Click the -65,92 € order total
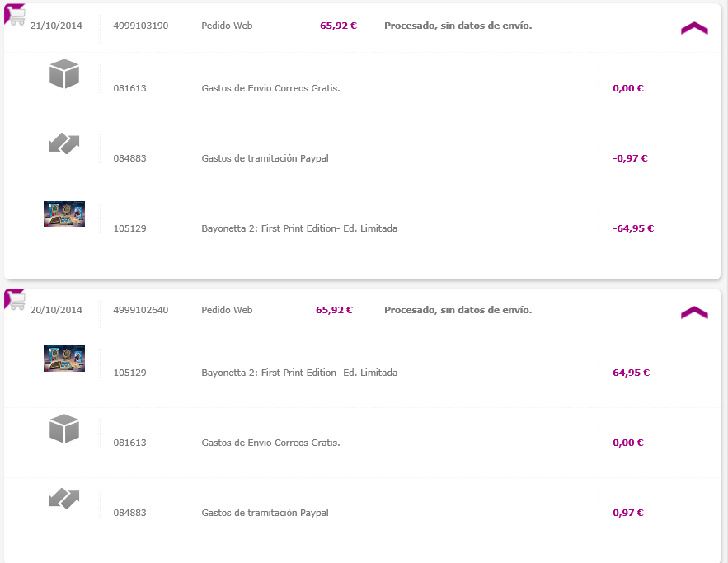Screen dimensions: 728x563 coord(336,26)
